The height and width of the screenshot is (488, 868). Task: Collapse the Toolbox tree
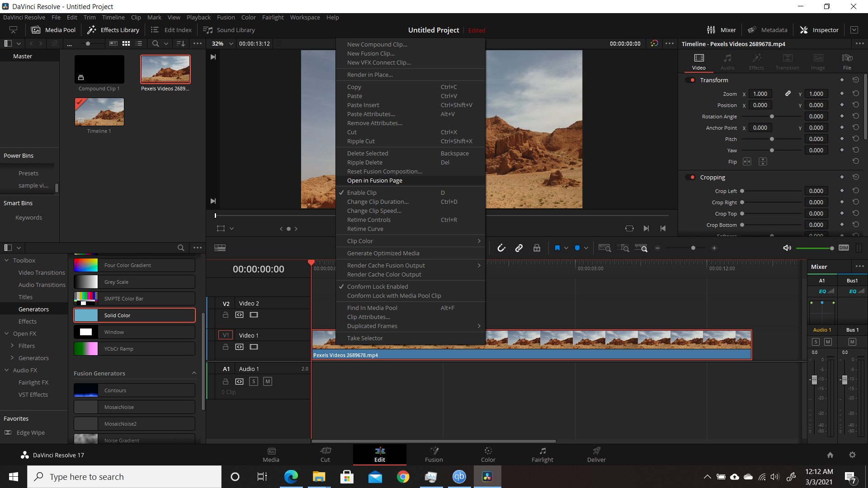[x=7, y=260]
